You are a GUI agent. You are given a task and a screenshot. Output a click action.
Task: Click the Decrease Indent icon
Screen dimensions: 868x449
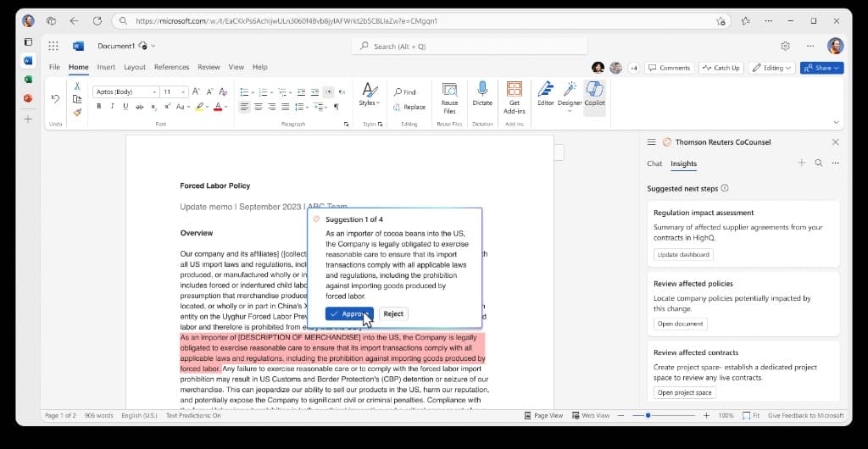coord(301,91)
